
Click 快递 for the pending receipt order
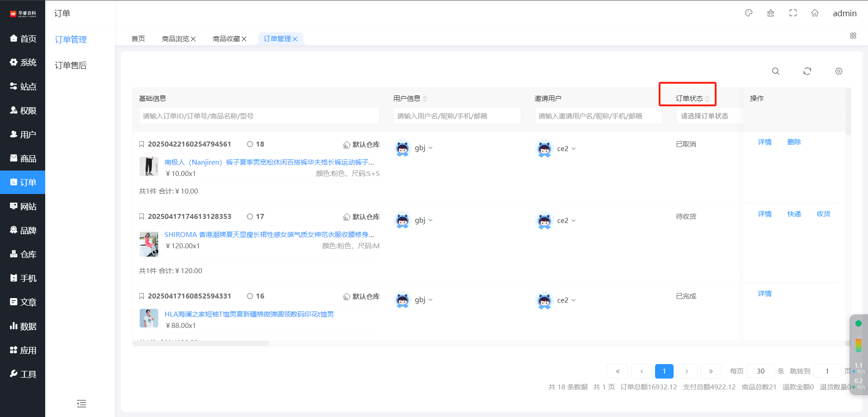[794, 214]
